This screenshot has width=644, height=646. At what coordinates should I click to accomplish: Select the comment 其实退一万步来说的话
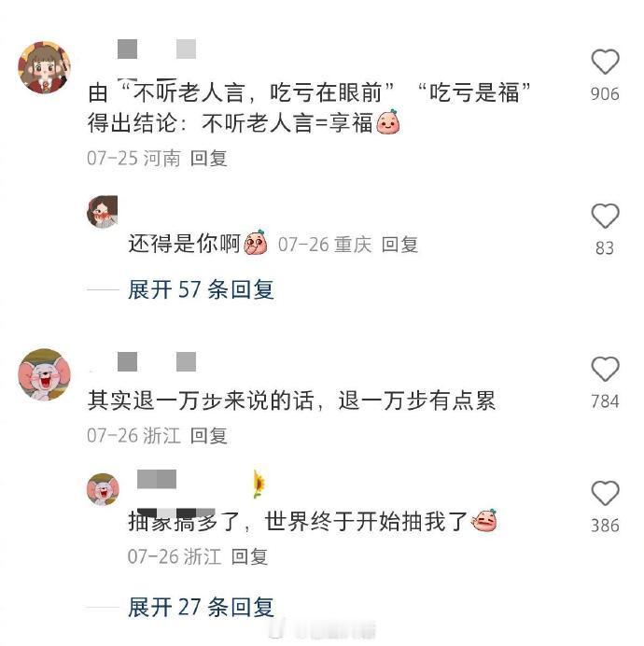(201, 400)
